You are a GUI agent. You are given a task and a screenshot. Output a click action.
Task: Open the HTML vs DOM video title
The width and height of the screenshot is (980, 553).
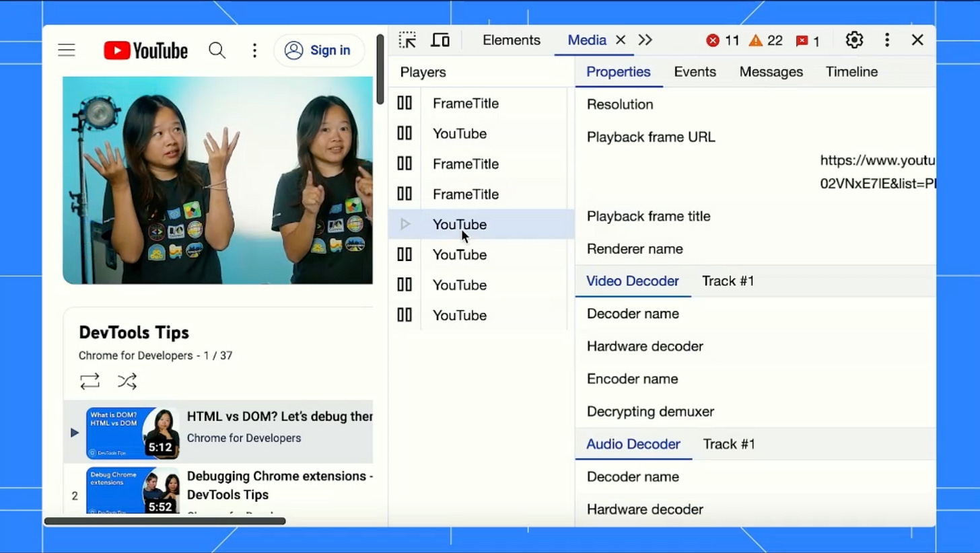279,416
